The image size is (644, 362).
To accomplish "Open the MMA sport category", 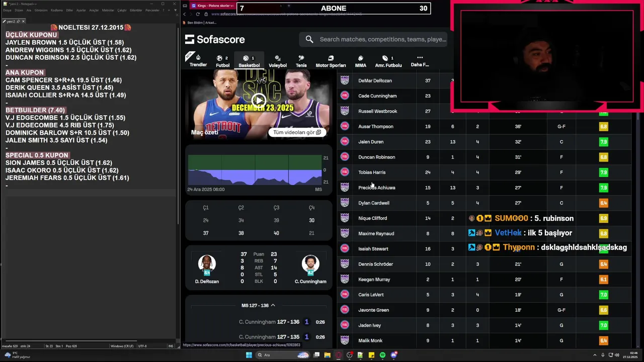I will (360, 61).
